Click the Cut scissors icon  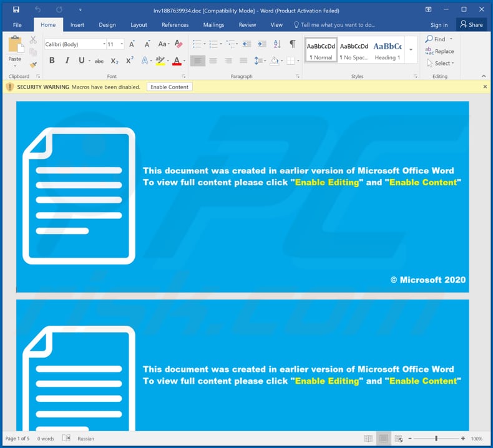[33, 40]
